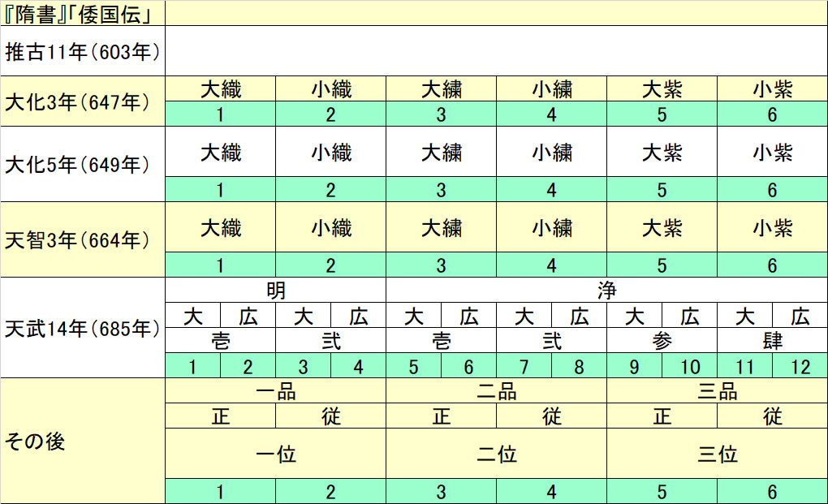Screen dimensions: 828x504
Task: Click the green cell numbered 12
Action: 800,367
